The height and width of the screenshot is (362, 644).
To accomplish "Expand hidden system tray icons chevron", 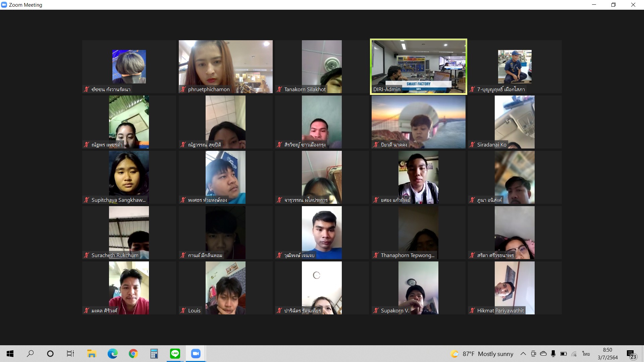I will (523, 354).
